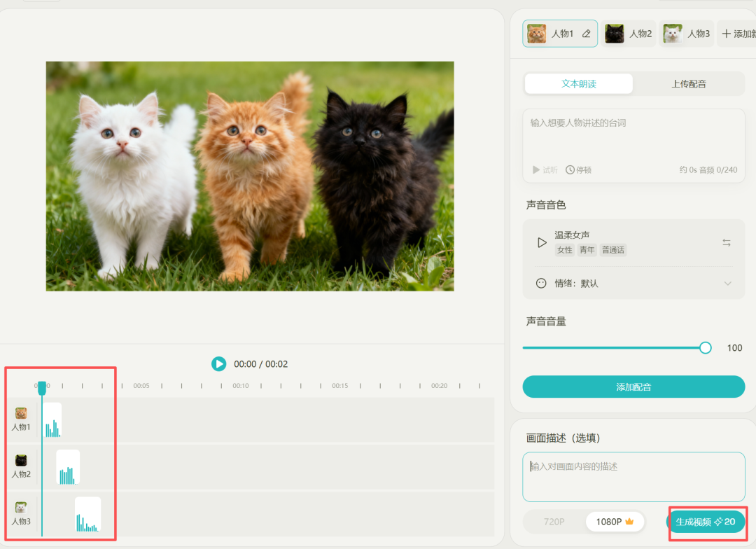The width and height of the screenshot is (756, 549).
Task: Click the 人物1 orange cat icon in the timeline
Action: tap(21, 413)
